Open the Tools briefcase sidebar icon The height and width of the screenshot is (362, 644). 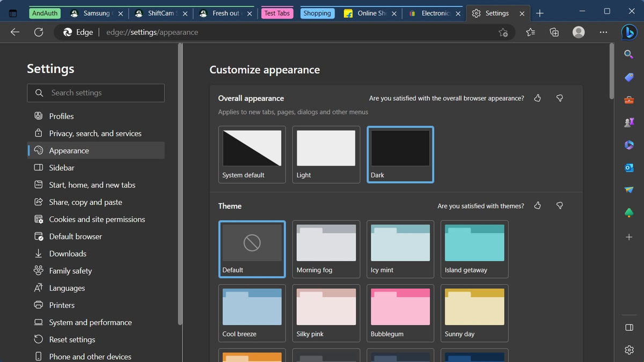629,100
